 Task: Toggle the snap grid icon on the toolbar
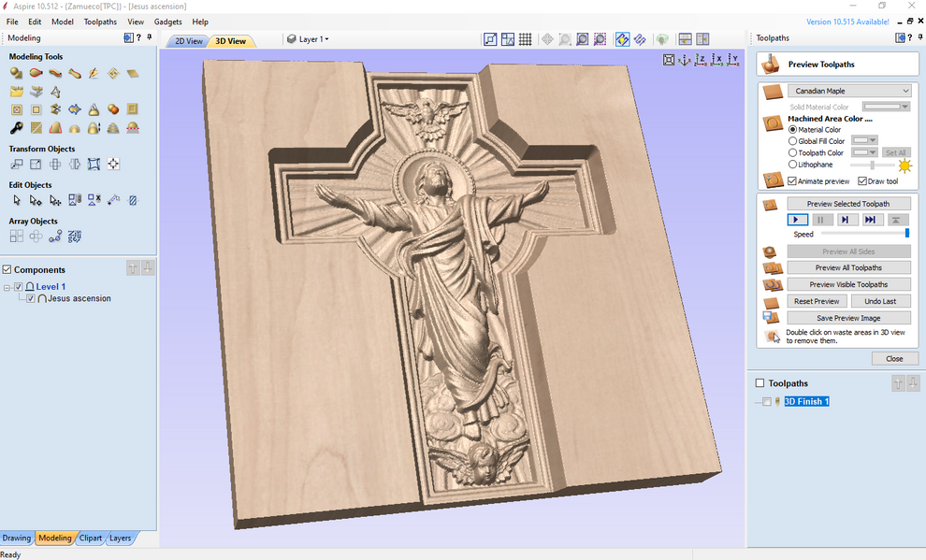pos(526,38)
